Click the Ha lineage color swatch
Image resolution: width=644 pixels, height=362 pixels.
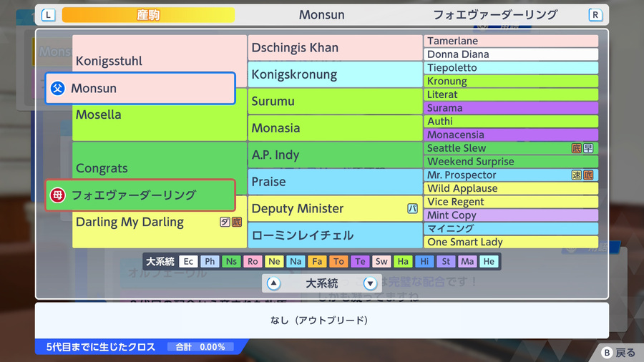(x=403, y=261)
